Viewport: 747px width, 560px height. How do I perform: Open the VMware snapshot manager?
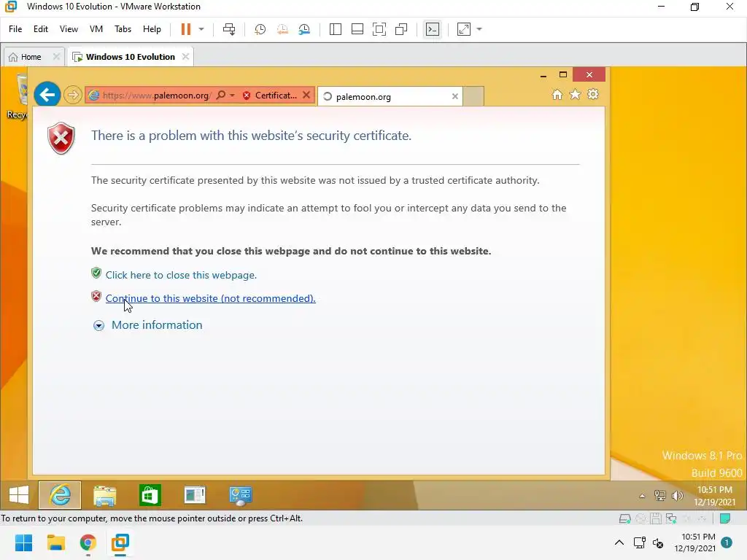coord(304,29)
